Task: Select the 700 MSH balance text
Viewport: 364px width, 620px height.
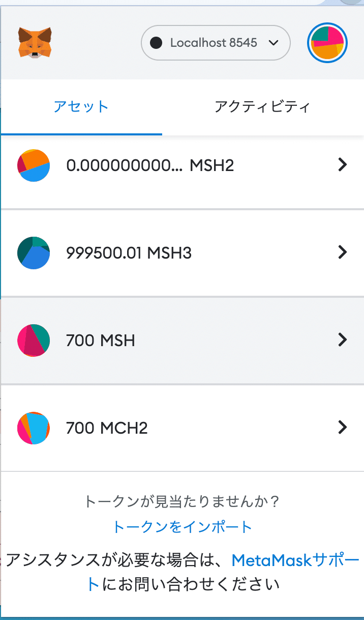Action: point(101,340)
